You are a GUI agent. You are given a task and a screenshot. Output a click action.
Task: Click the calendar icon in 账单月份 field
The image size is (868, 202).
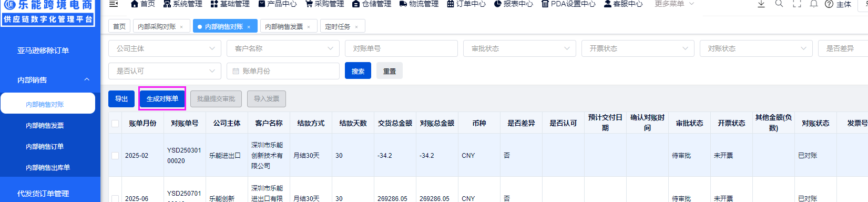[236, 71]
